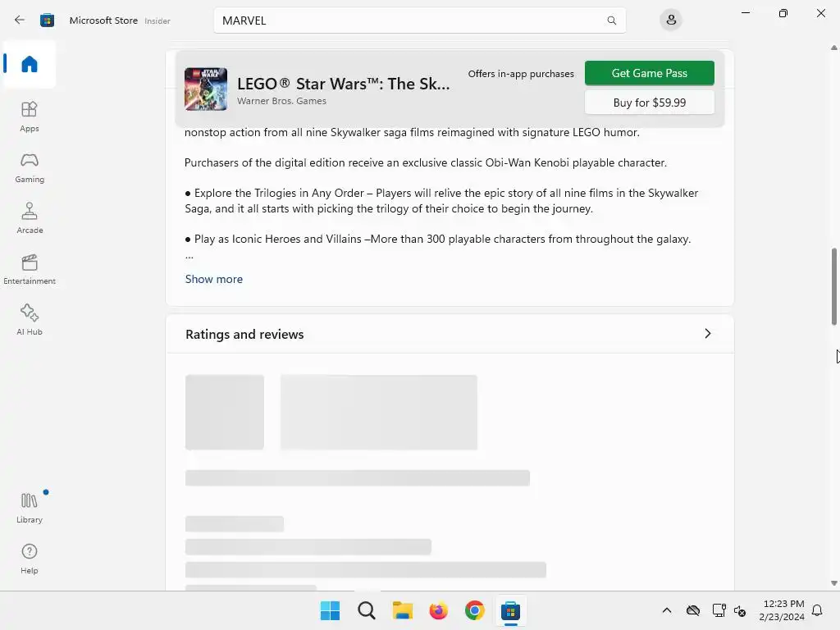Launch Firefox from the taskbar
This screenshot has width=840, height=630.
(x=438, y=610)
